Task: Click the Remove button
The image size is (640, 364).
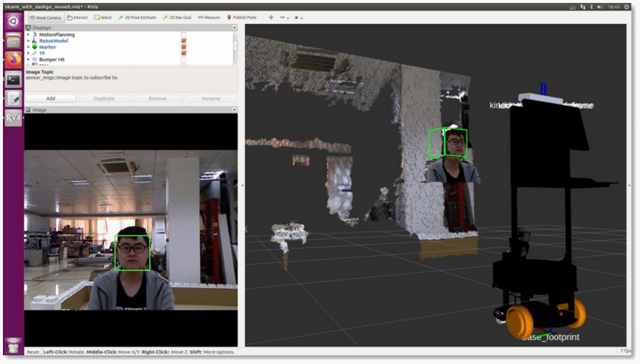Action: [158, 98]
